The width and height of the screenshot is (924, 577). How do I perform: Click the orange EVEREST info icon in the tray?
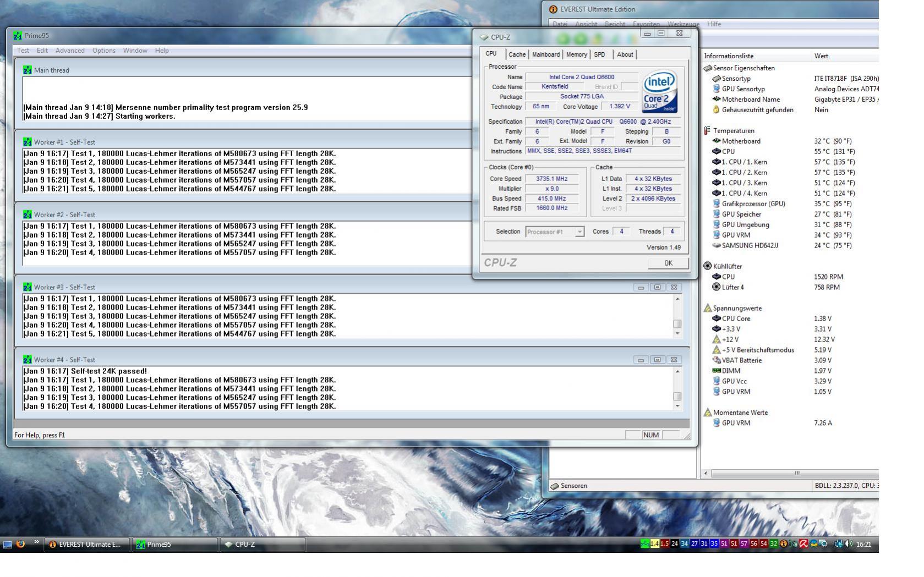click(x=784, y=544)
